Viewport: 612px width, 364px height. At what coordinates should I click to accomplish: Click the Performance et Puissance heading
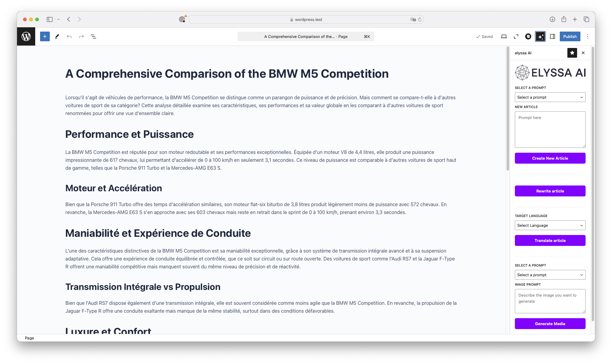pyautogui.click(x=129, y=134)
